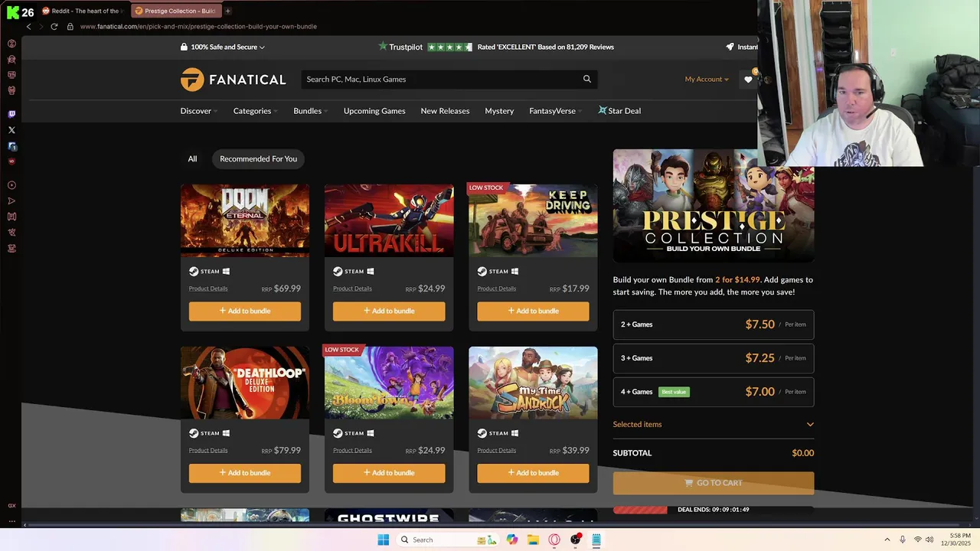The height and width of the screenshot is (551, 980).
Task: Open the Mystery menu item
Action: [499, 111]
